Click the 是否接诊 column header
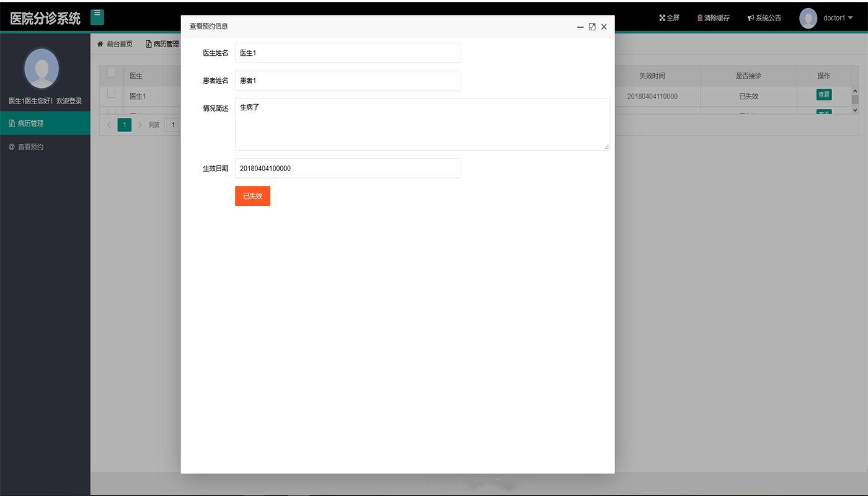The width and height of the screenshot is (868, 496). pyautogui.click(x=748, y=76)
